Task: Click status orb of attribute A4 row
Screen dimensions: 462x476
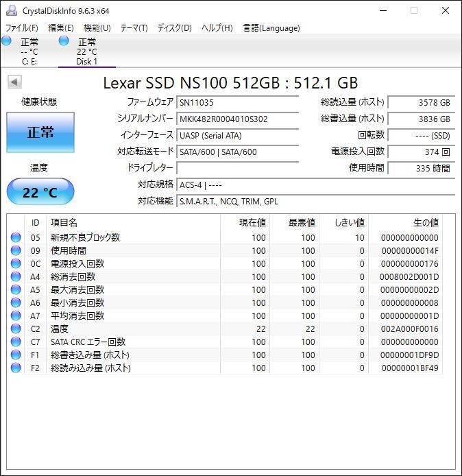Action: point(16,276)
